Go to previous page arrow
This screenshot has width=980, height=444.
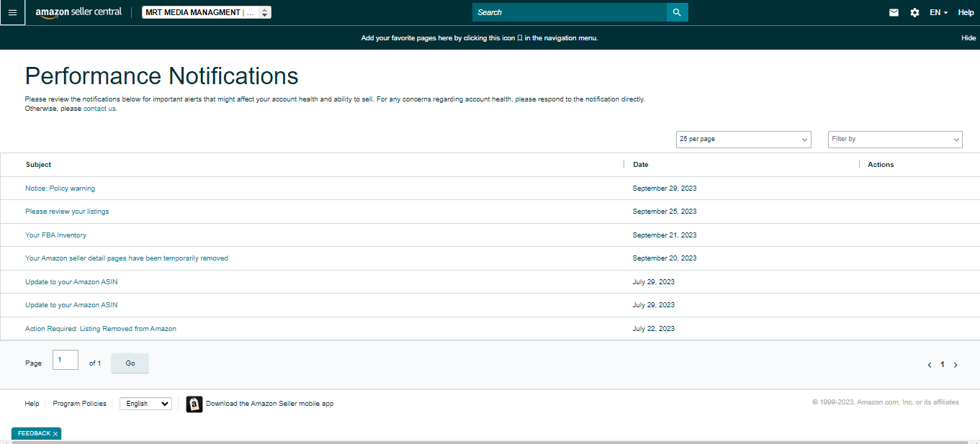tap(930, 365)
